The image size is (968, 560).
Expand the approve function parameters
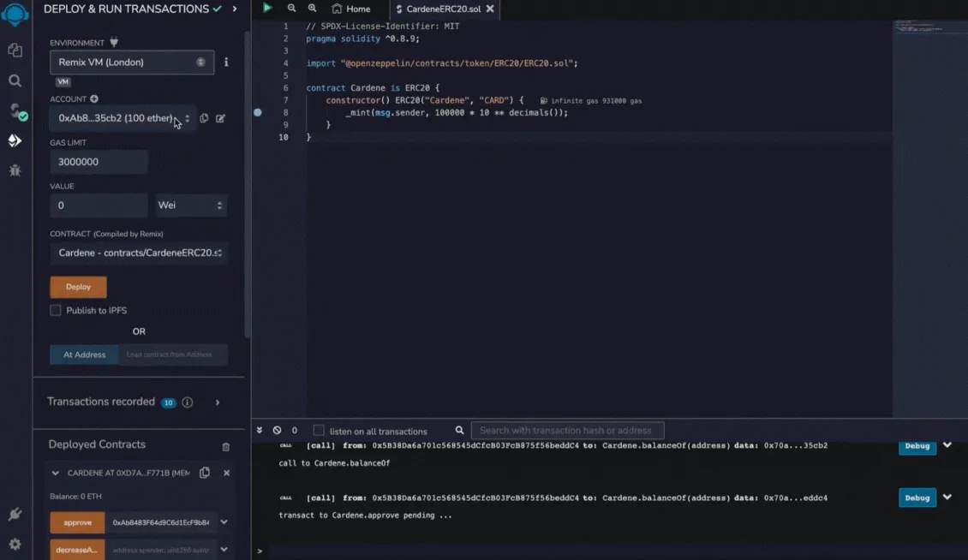coord(224,522)
